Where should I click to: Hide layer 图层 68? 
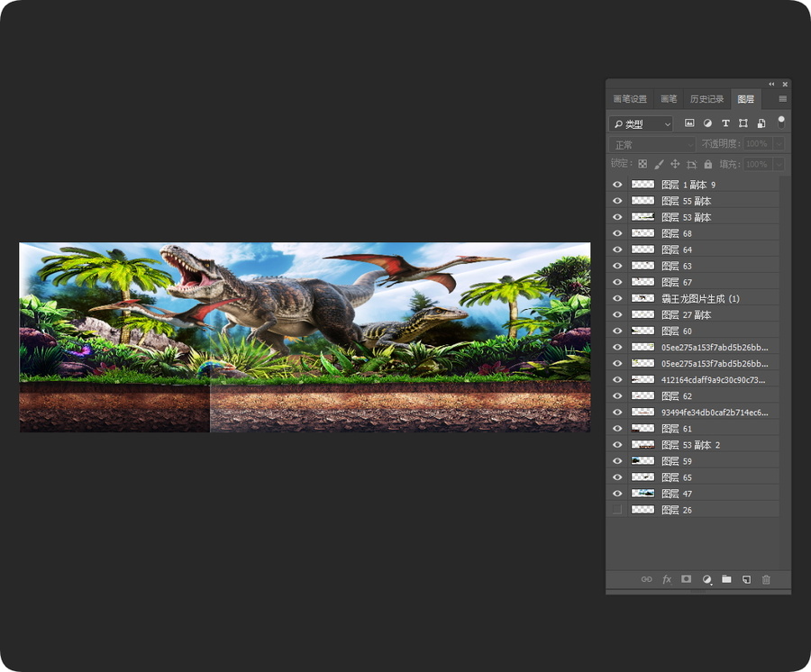point(617,233)
